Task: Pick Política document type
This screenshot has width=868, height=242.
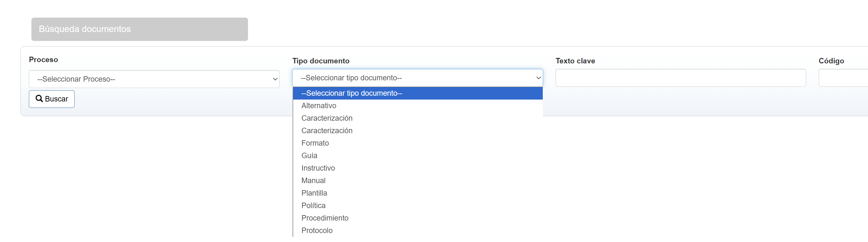Action: (417, 205)
